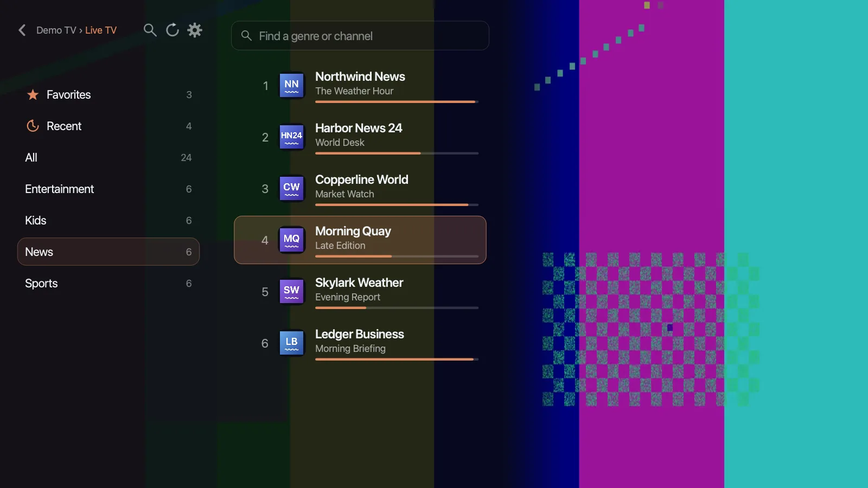Image resolution: width=868 pixels, height=488 pixels.
Task: Open settings via the gear icon
Action: tap(195, 30)
